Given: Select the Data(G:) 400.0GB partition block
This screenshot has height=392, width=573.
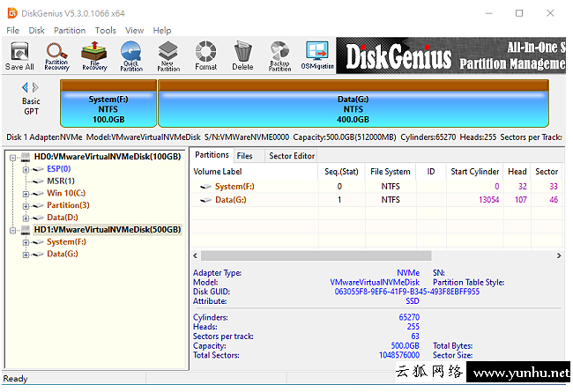Looking at the screenshot, I should 353,104.
